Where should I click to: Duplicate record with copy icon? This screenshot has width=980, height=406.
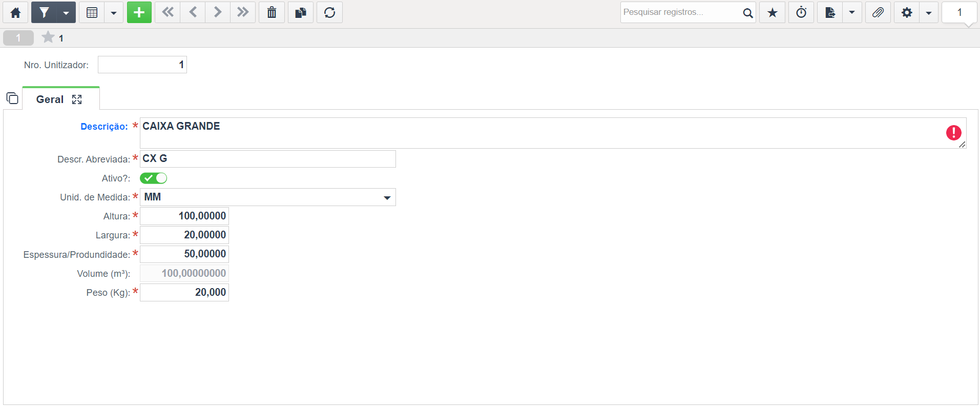301,12
